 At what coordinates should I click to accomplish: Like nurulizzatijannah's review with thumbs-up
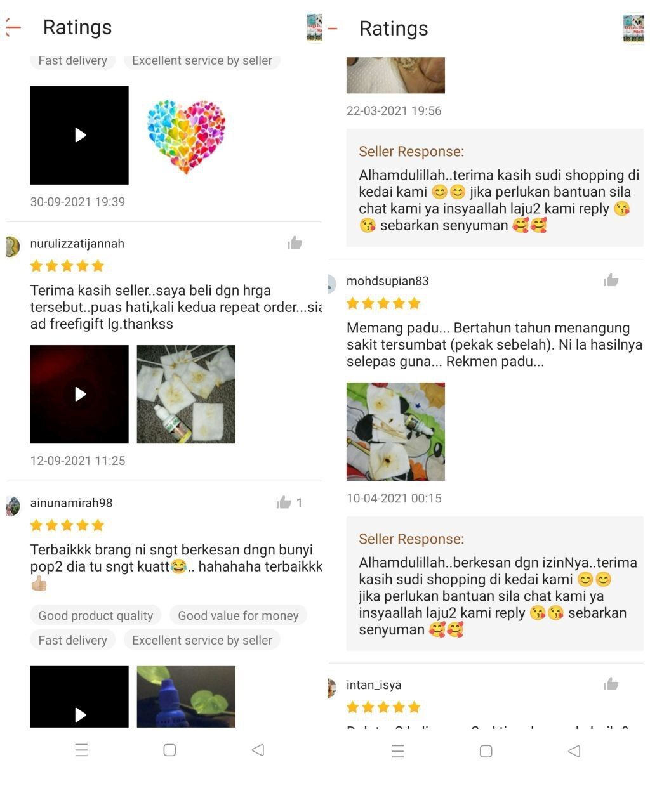pyautogui.click(x=295, y=243)
